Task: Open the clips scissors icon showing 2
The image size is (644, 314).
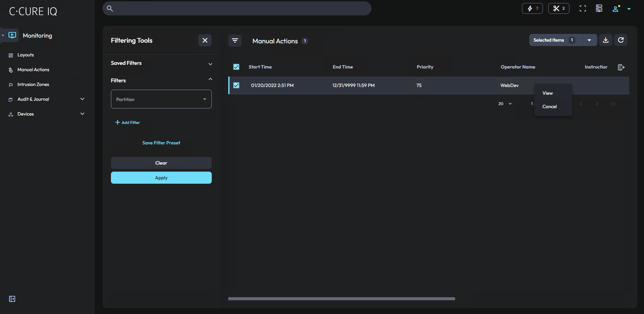Action: 558,8
